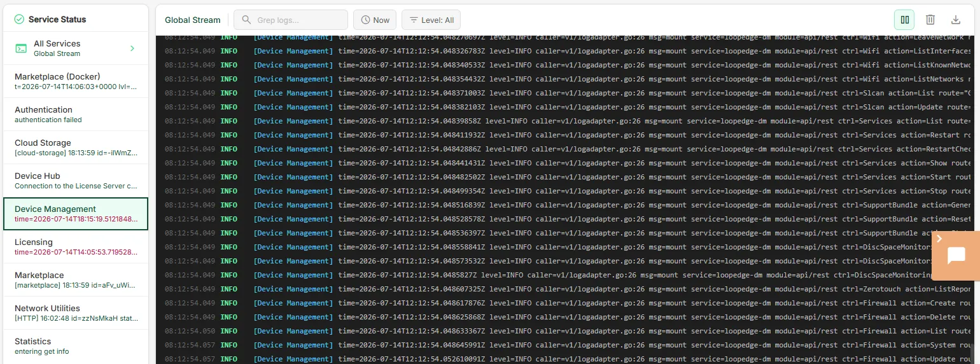This screenshot has height=364, width=980.
Task: Select Marketplace (Docker) service
Action: pos(76,81)
